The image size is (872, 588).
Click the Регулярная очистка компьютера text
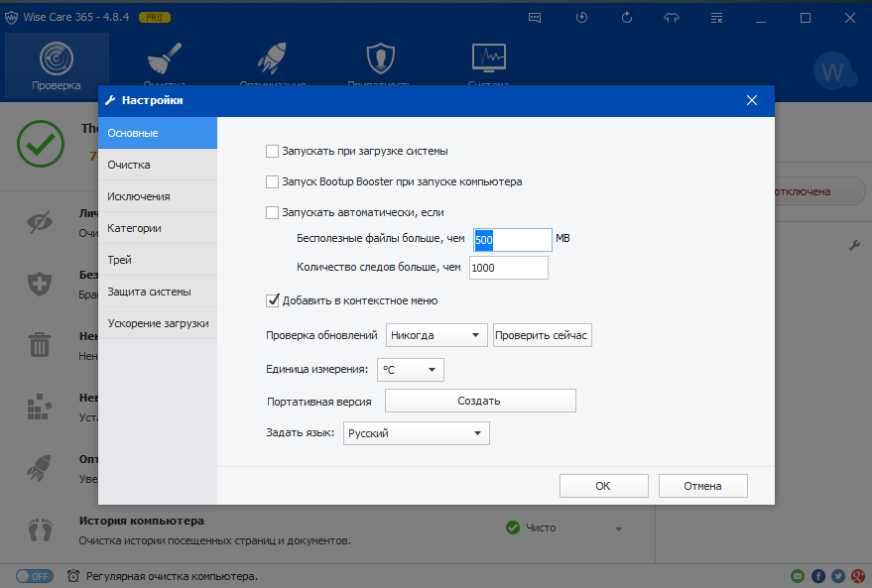172,576
